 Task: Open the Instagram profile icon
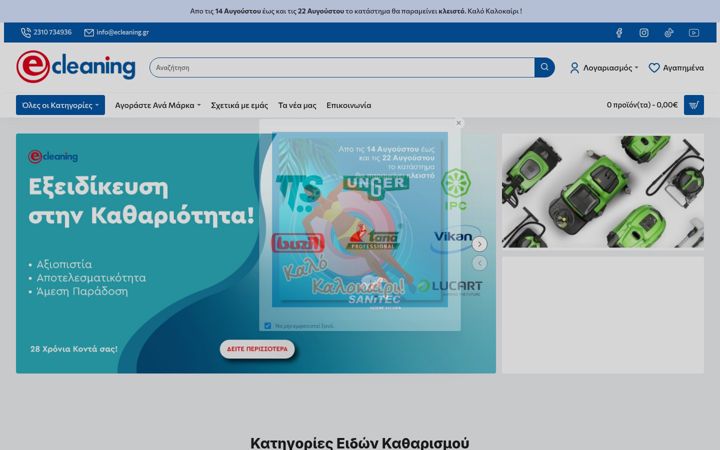click(644, 33)
